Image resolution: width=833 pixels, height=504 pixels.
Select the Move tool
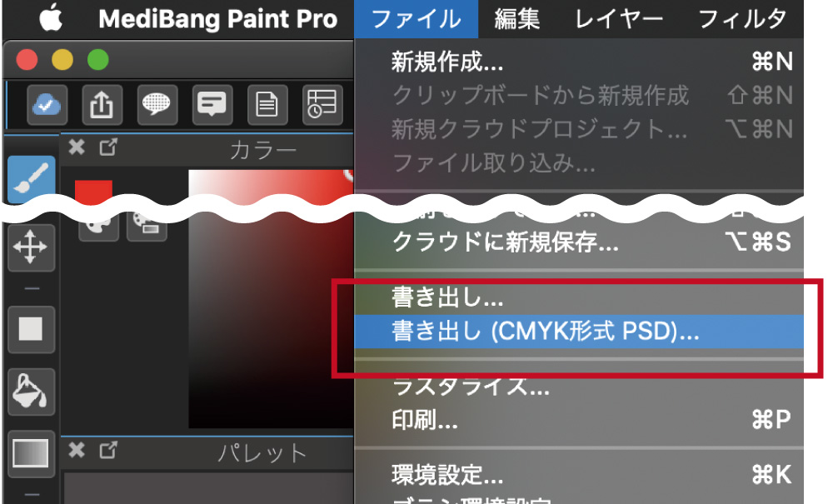coord(32,247)
